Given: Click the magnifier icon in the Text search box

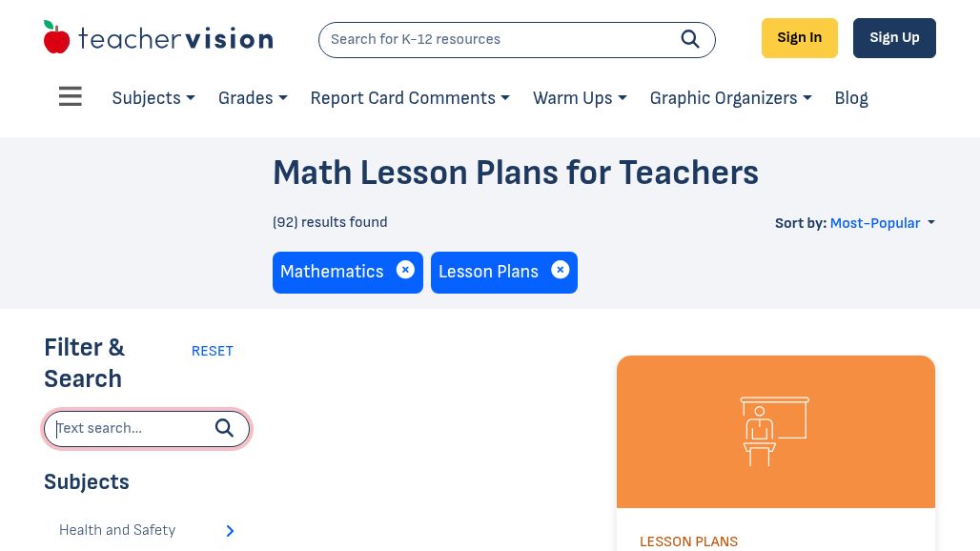Looking at the screenshot, I should 224,428.
